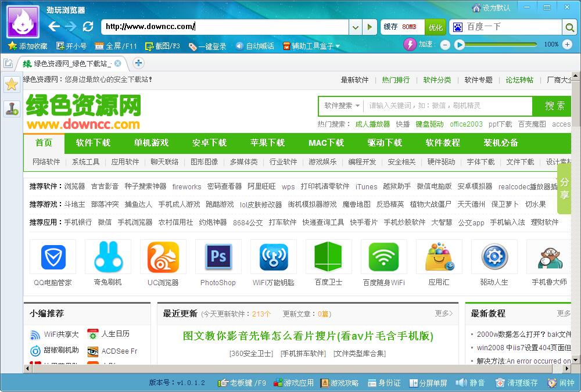581x392 pixels.
Task: Adjust the acceleration speed slider
Action: pos(501,44)
